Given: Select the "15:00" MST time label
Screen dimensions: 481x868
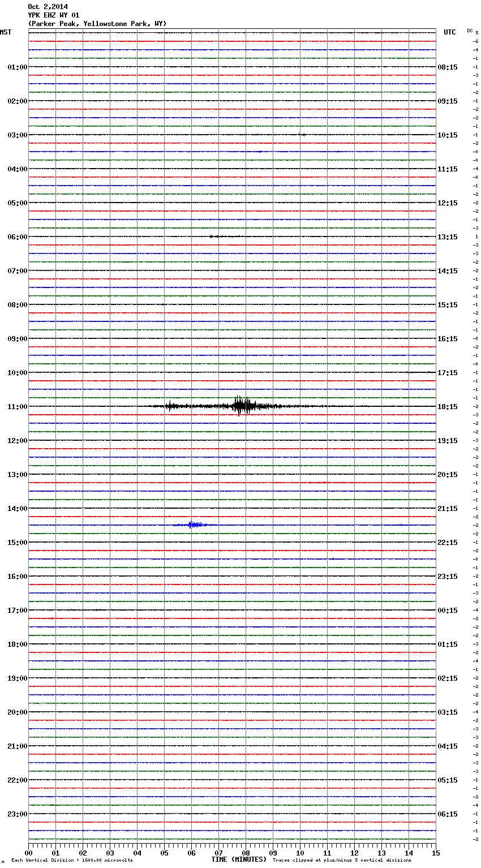Looking at the screenshot, I should point(18,543).
